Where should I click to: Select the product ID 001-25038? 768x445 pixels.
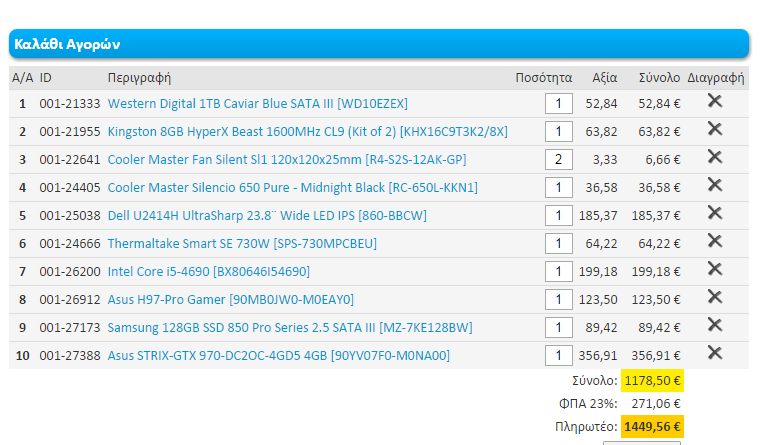click(70, 215)
